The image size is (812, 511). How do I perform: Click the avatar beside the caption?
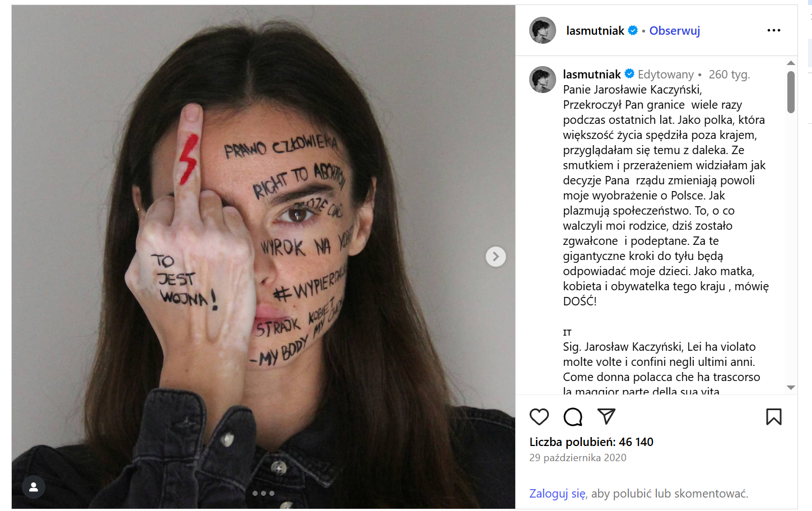click(543, 80)
